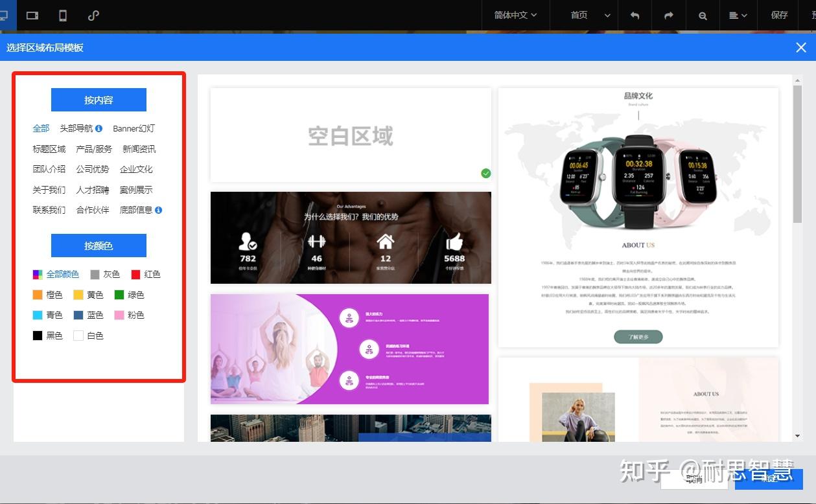Image resolution: width=816 pixels, height=504 pixels.
Task: Choose the 品牌文化 smartwatch template
Action: tap(638, 217)
